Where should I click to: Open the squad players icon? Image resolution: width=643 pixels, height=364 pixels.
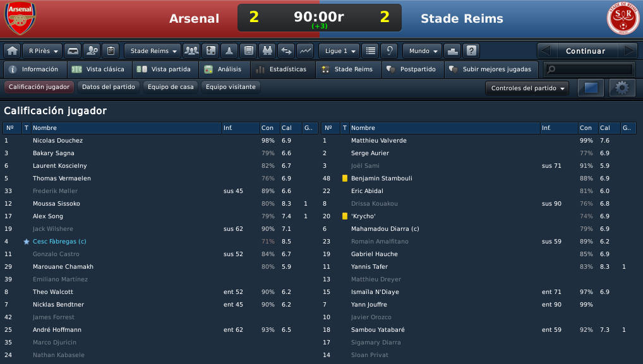pyautogui.click(x=191, y=50)
